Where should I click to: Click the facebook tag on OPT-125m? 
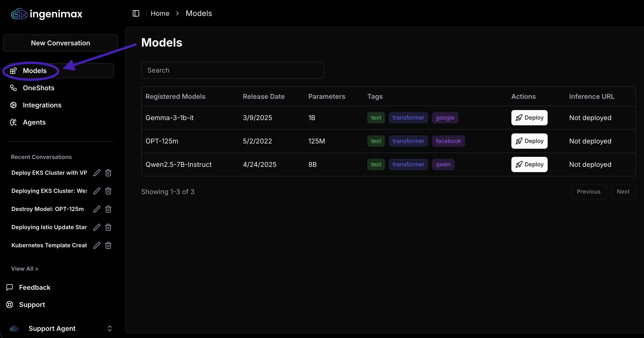(x=448, y=141)
